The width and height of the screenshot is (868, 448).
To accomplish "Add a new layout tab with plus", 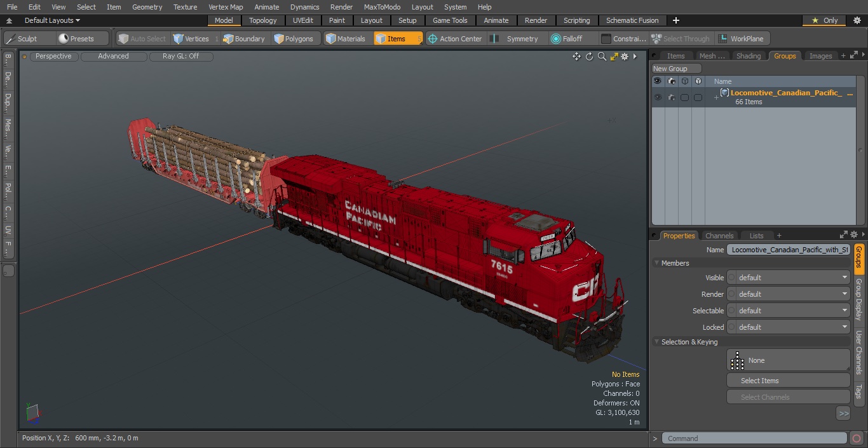I will [675, 20].
